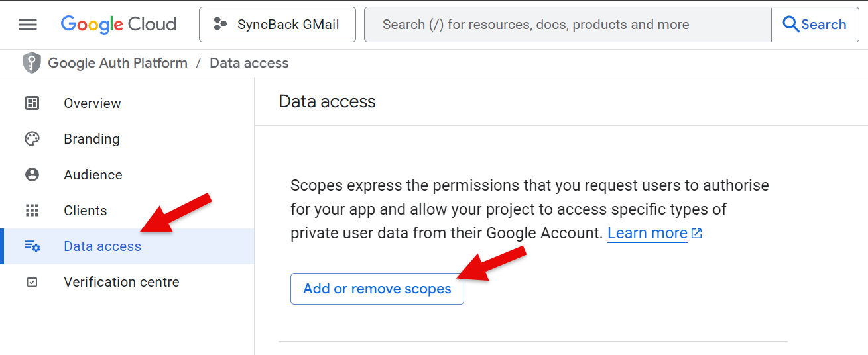
Task: Open the Audience sidebar item
Action: click(93, 175)
